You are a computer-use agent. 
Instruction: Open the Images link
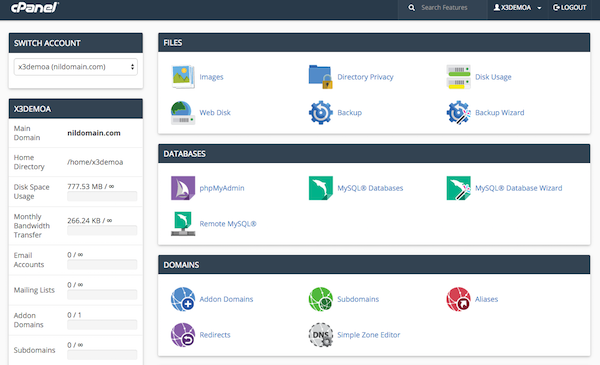point(211,77)
